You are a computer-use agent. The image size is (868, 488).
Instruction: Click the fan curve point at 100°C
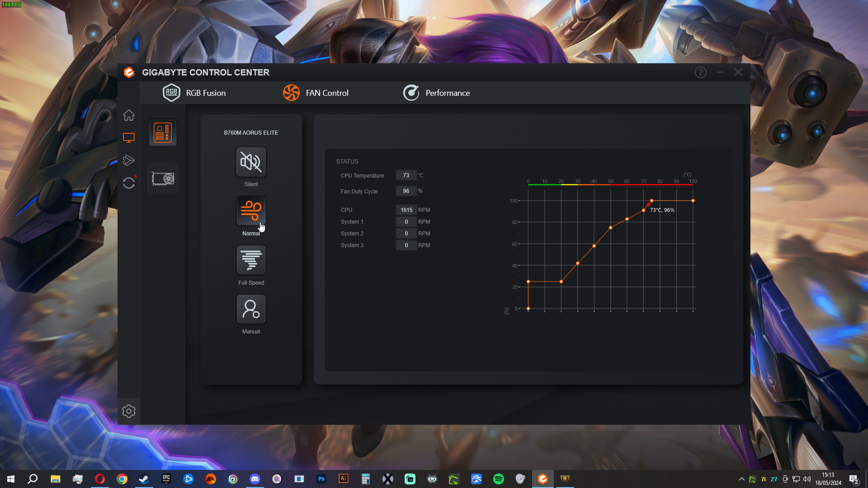tap(693, 201)
